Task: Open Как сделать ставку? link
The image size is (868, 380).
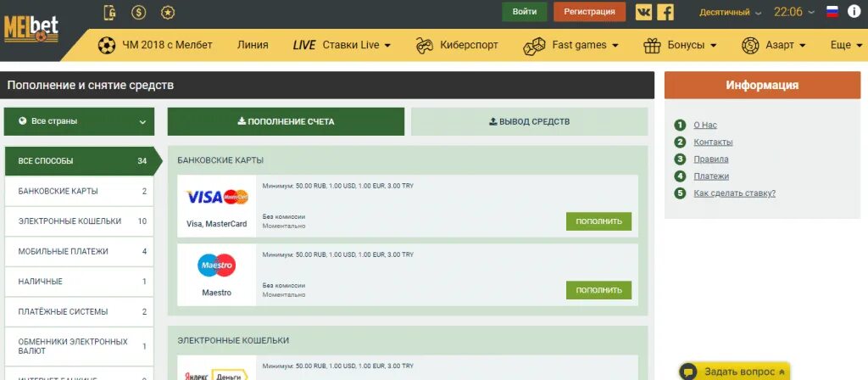Action: pyautogui.click(x=735, y=193)
